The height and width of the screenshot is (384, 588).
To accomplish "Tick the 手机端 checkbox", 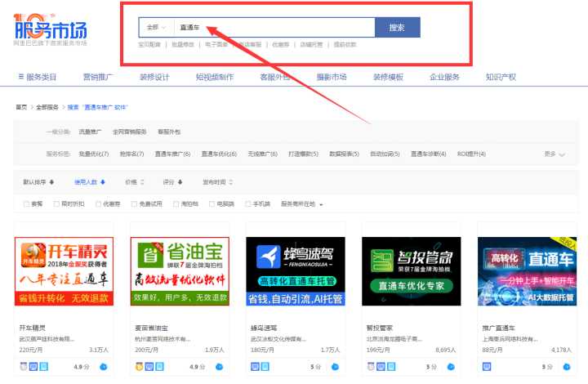I will (247, 204).
